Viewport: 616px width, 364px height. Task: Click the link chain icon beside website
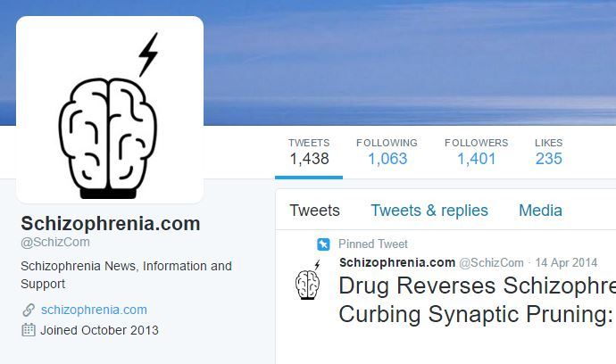tap(29, 310)
